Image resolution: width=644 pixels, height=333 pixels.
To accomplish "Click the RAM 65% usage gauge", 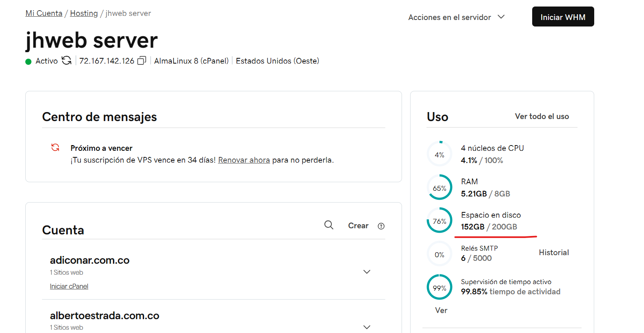I will 439,188.
